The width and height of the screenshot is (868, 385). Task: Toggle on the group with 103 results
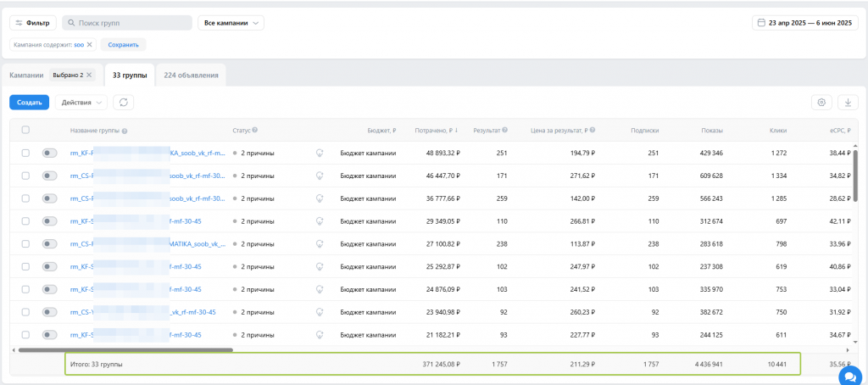(x=50, y=289)
